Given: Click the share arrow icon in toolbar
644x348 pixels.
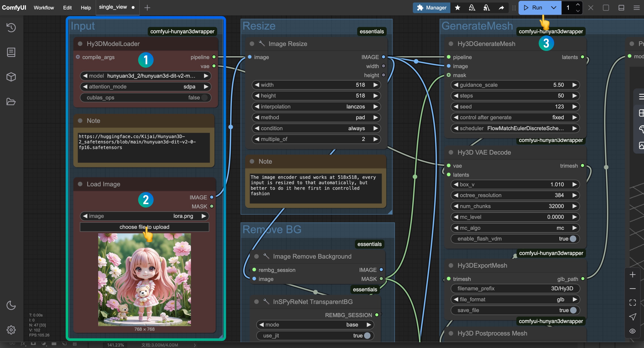Looking at the screenshot, I should pyautogui.click(x=501, y=8).
